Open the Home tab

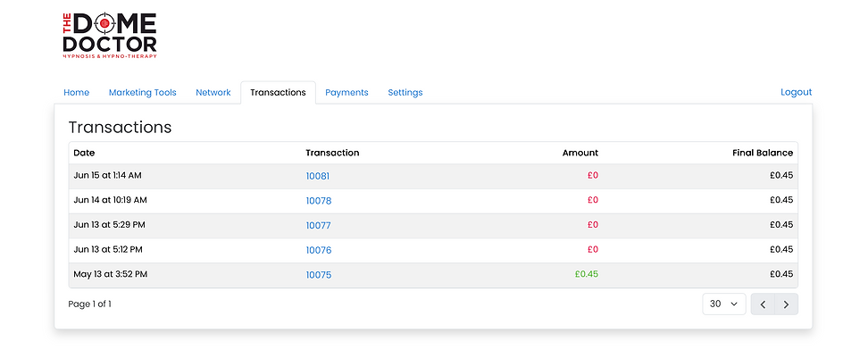point(77,93)
